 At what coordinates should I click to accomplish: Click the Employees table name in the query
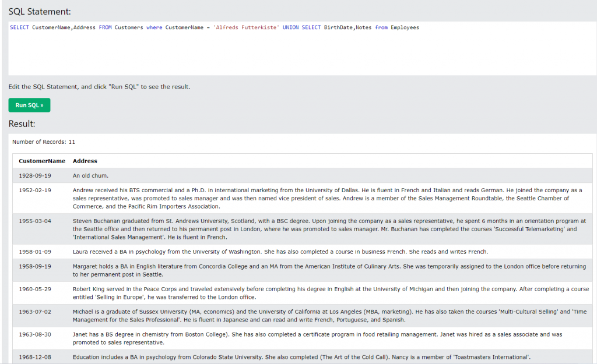click(x=405, y=27)
